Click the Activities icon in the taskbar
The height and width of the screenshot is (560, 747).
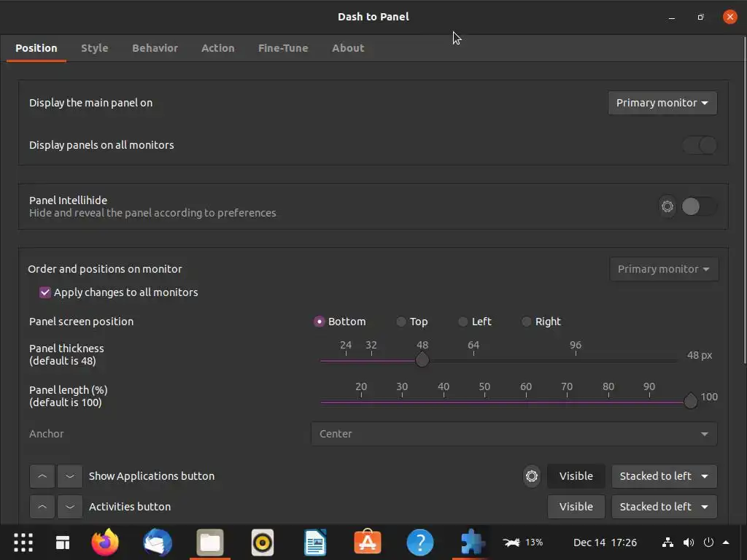pos(63,542)
